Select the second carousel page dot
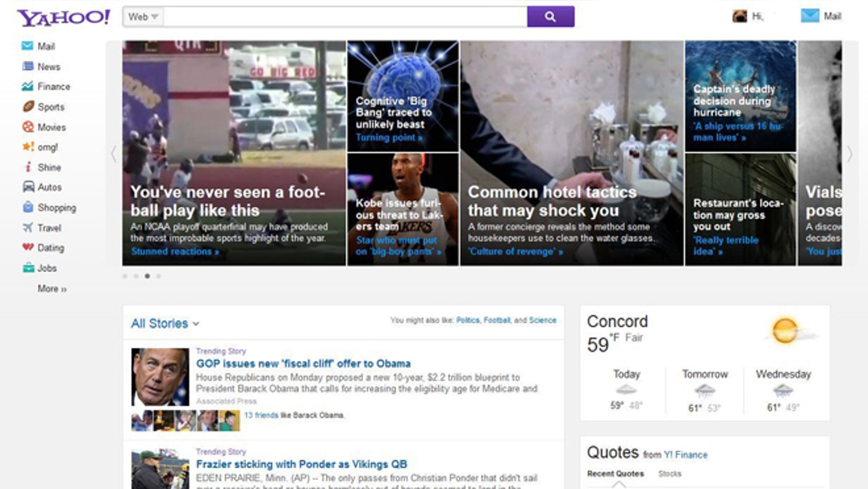 (136, 276)
